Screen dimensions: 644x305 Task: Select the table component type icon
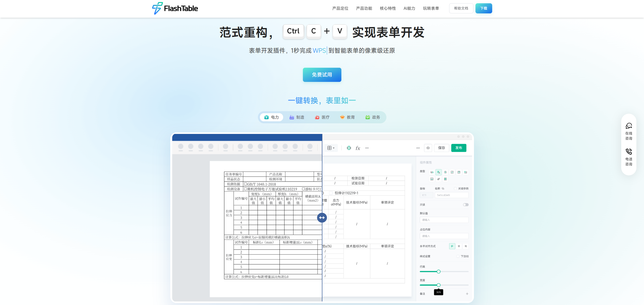pos(445,179)
